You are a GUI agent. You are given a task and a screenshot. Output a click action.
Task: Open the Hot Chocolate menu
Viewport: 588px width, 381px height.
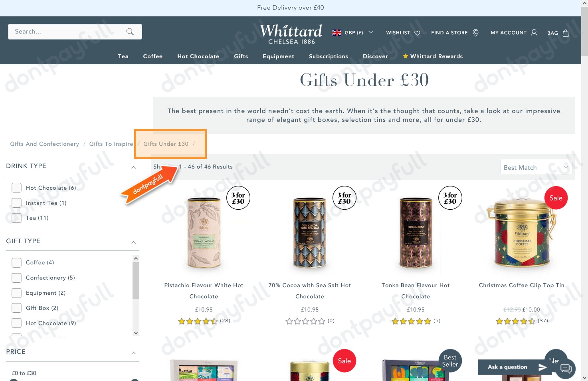click(x=198, y=56)
